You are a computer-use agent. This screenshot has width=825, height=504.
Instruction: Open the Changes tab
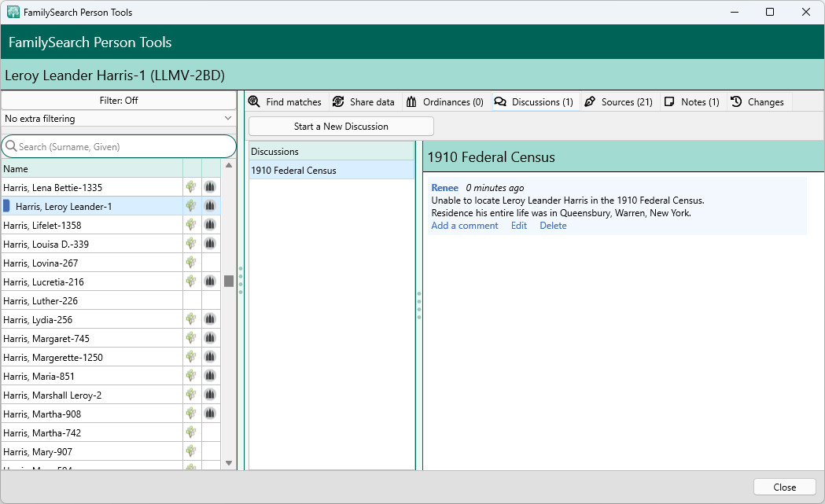757,102
